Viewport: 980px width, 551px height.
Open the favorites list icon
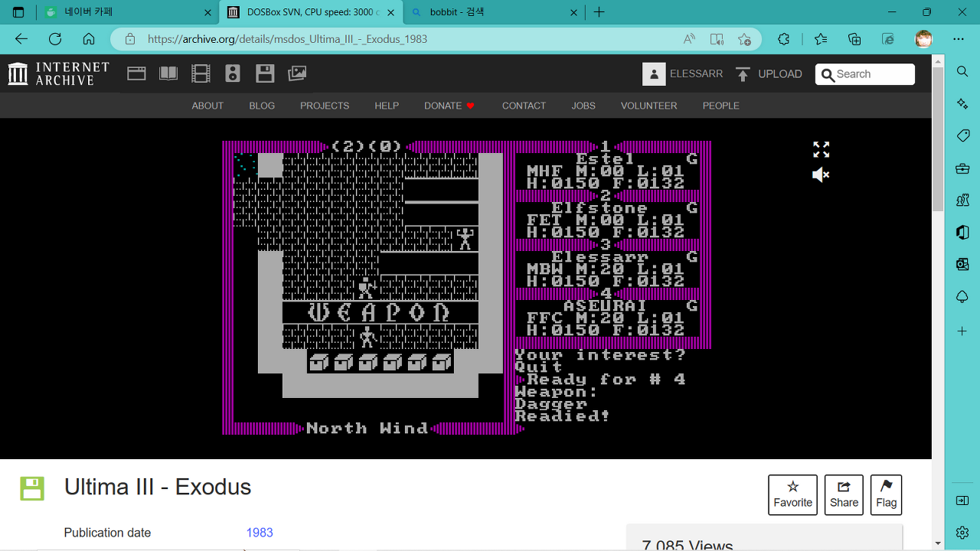821,39
